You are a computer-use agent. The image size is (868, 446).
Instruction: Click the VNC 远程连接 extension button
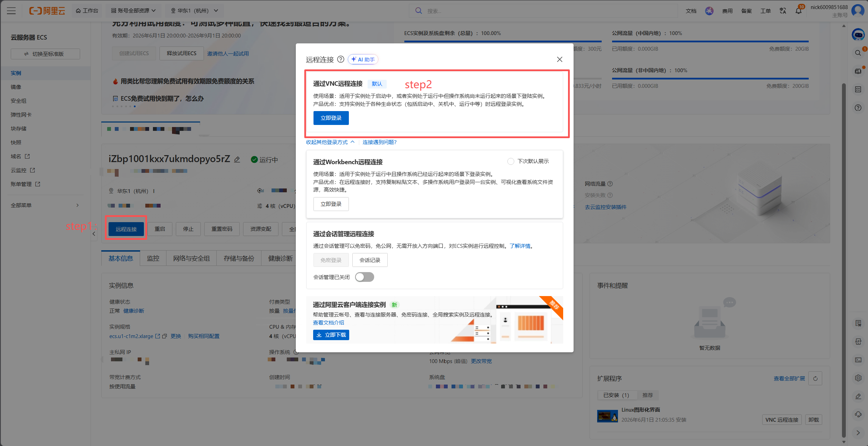pyautogui.click(x=782, y=420)
